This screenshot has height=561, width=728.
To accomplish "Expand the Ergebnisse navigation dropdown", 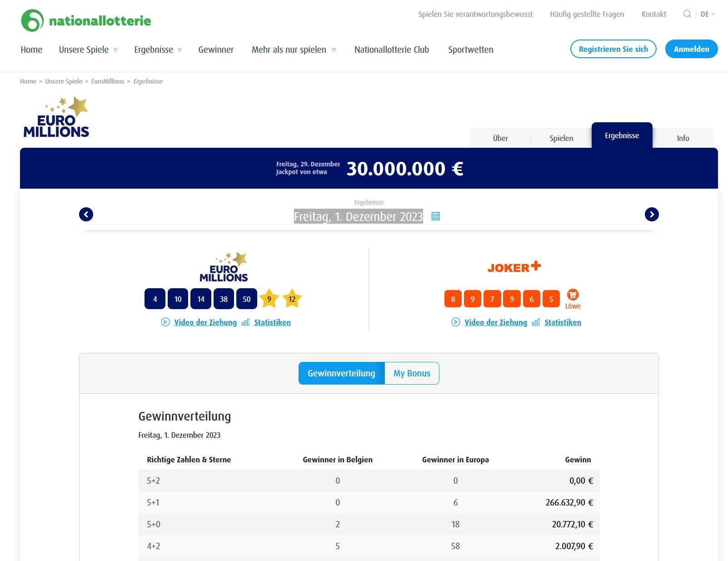I will 158,50.
